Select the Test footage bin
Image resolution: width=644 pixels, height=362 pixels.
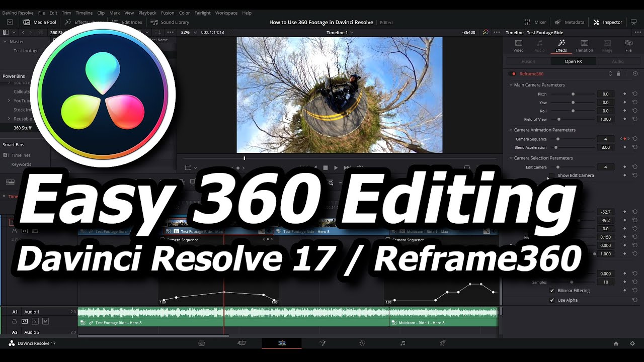26,51
